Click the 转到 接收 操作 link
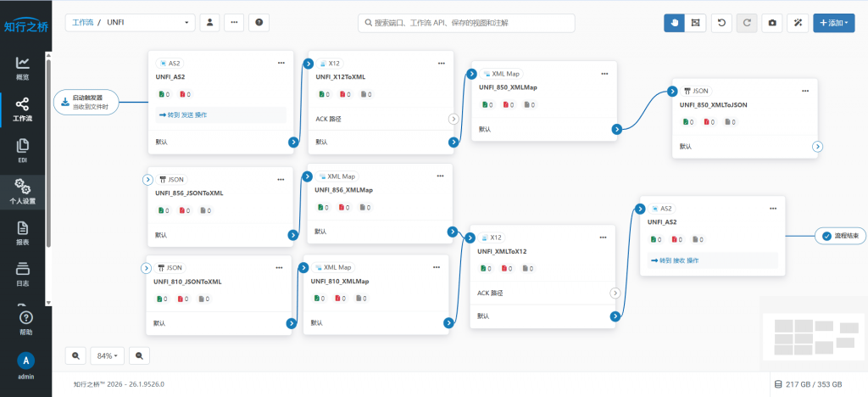Image resolution: width=868 pixels, height=397 pixels. pos(674,260)
